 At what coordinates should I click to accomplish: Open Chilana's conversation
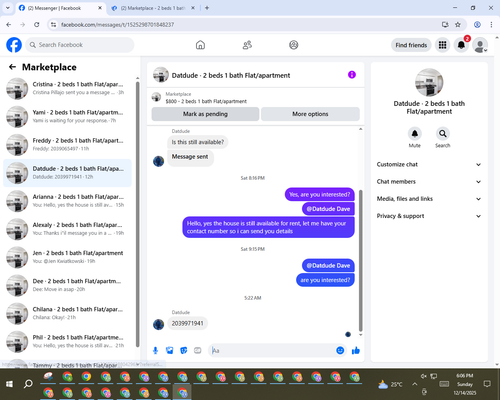pyautogui.click(x=67, y=314)
